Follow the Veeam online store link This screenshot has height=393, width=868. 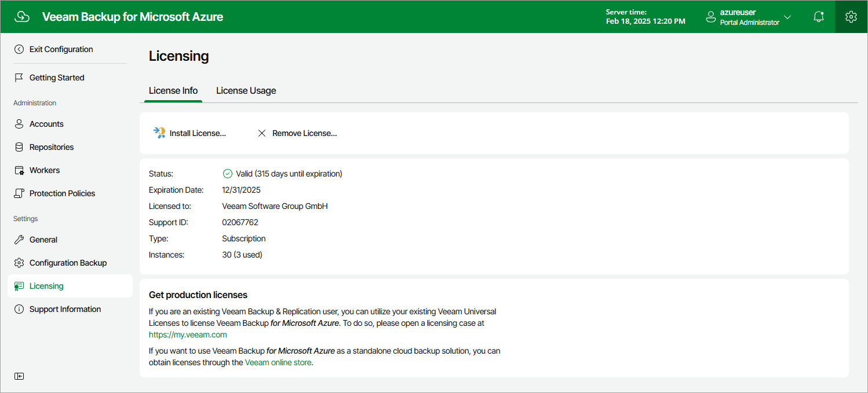(278, 362)
